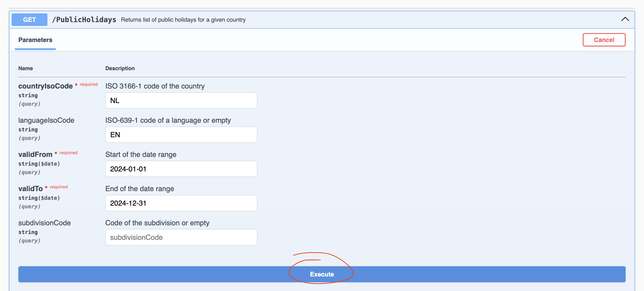Click the empty subdivisionCode input
The image size is (644, 291).
click(181, 237)
